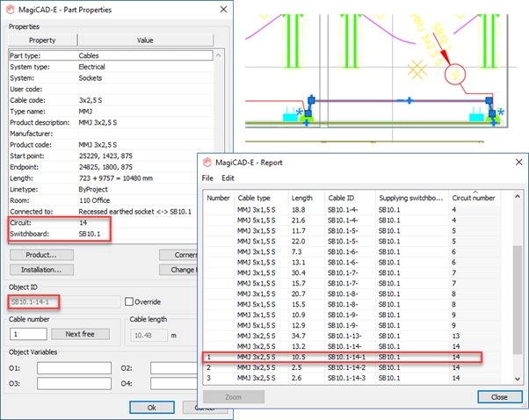Close the Report window with X
Screen dimensions: 529x420
518,163
